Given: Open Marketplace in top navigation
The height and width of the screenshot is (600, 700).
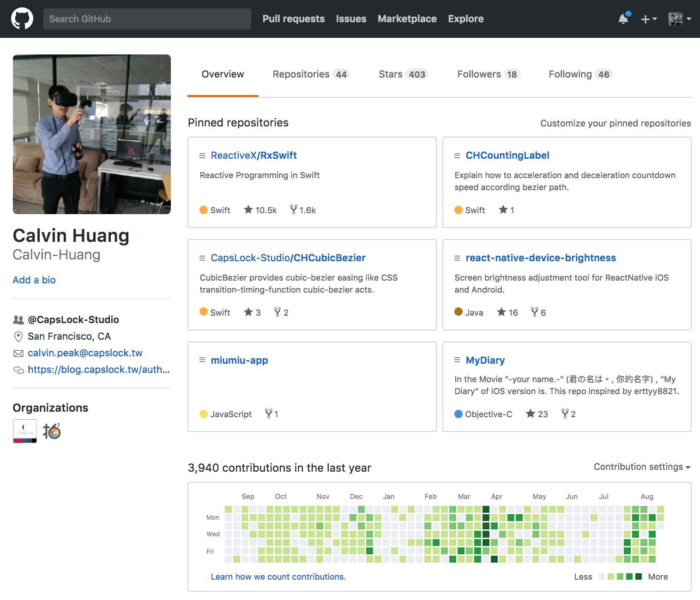Looking at the screenshot, I should click(407, 19).
